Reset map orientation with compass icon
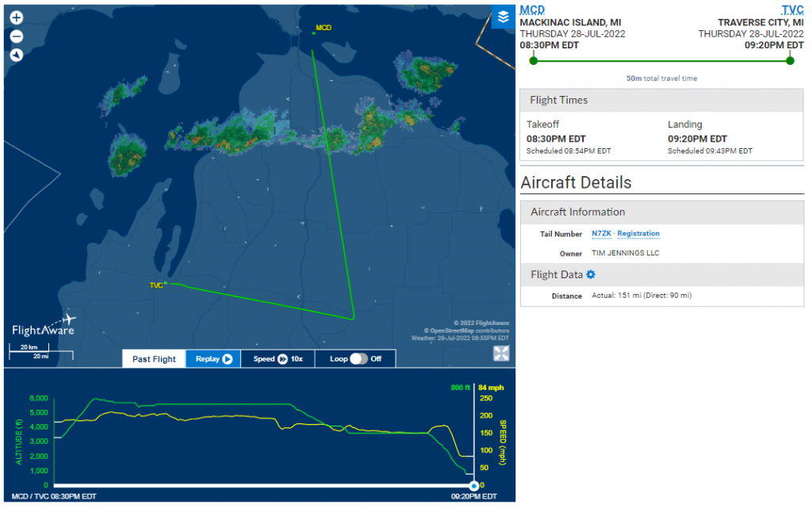 pyautogui.click(x=17, y=55)
